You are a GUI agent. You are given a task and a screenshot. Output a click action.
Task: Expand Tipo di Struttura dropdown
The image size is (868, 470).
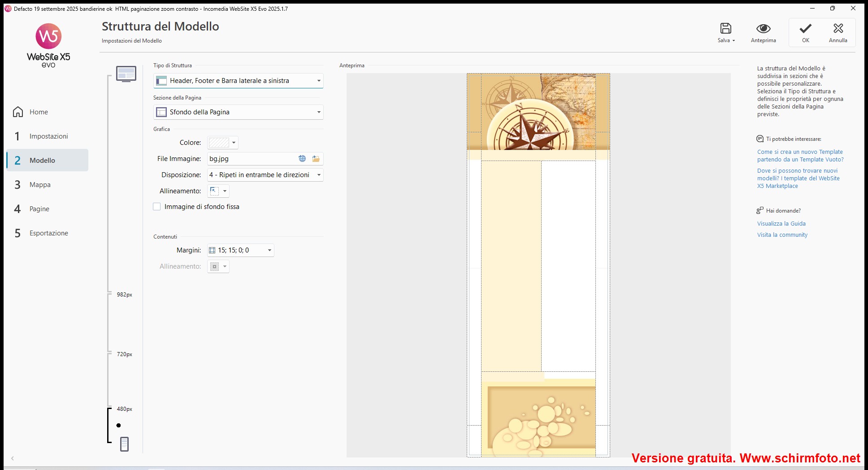click(x=238, y=81)
